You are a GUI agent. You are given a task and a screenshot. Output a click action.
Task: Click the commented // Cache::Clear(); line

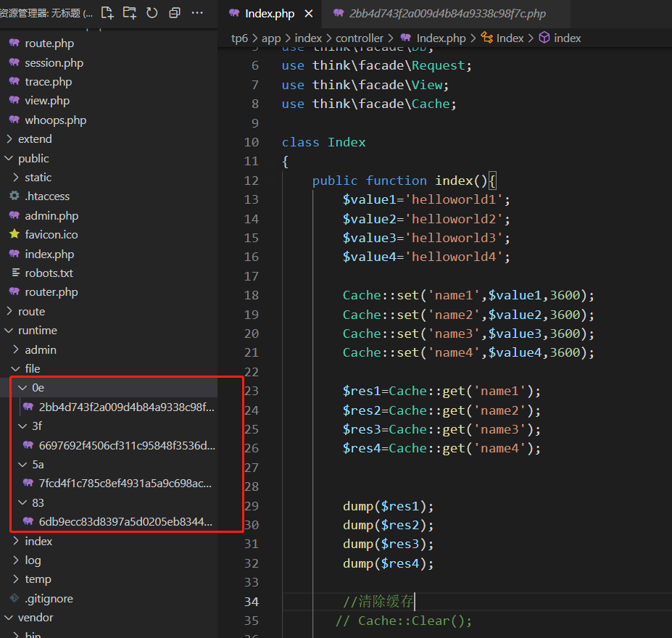[x=403, y=621]
